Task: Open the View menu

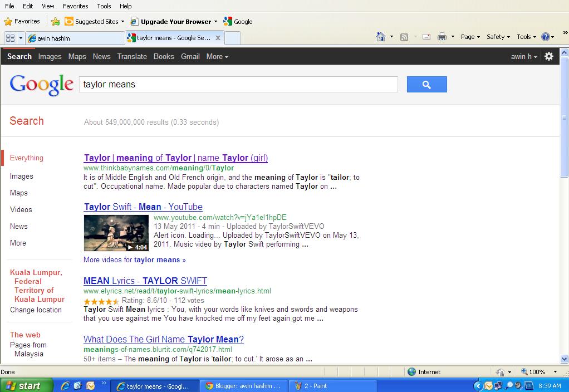Action: pyautogui.click(x=48, y=6)
